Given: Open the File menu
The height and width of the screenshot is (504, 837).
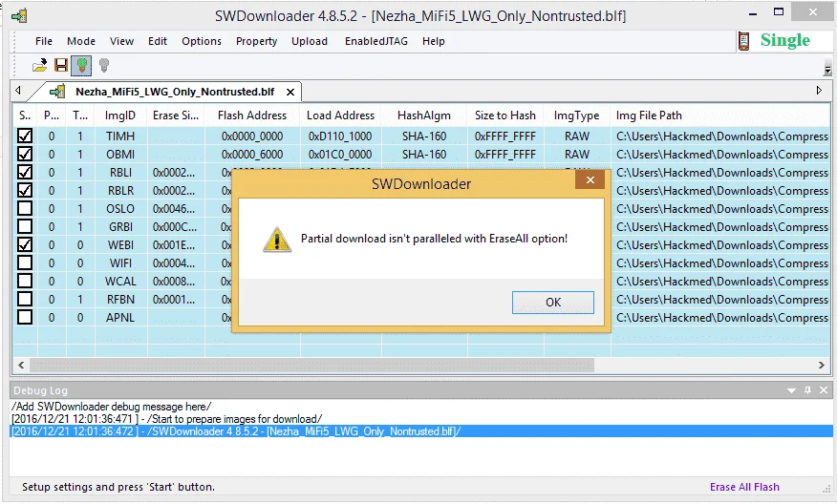Looking at the screenshot, I should click(x=44, y=41).
